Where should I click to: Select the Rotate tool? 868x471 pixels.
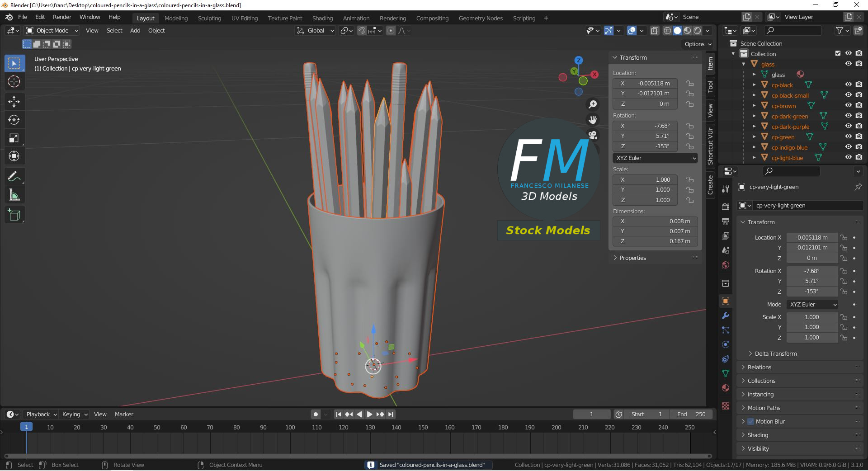14,120
